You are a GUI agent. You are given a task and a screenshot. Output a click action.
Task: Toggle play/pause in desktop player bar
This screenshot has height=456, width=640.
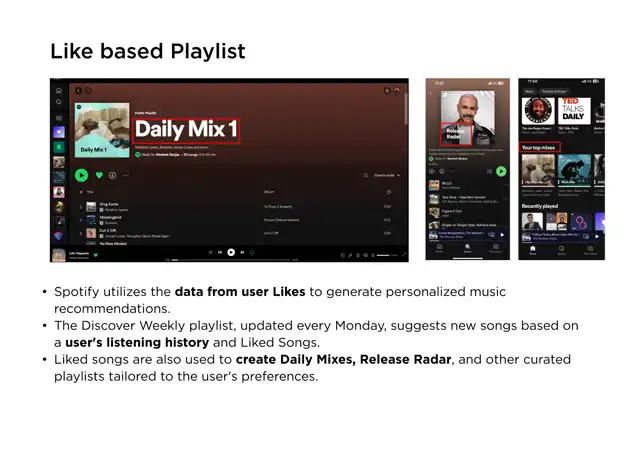coord(231,252)
